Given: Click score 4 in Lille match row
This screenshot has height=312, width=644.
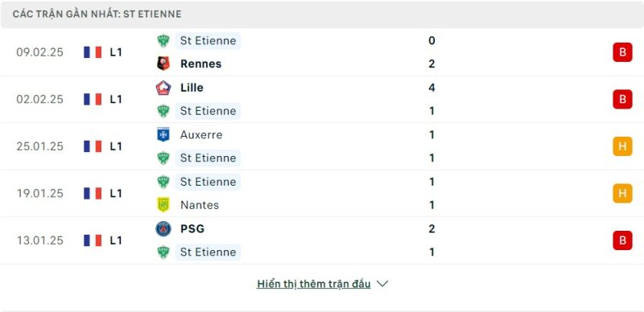Looking at the screenshot, I should [431, 88].
